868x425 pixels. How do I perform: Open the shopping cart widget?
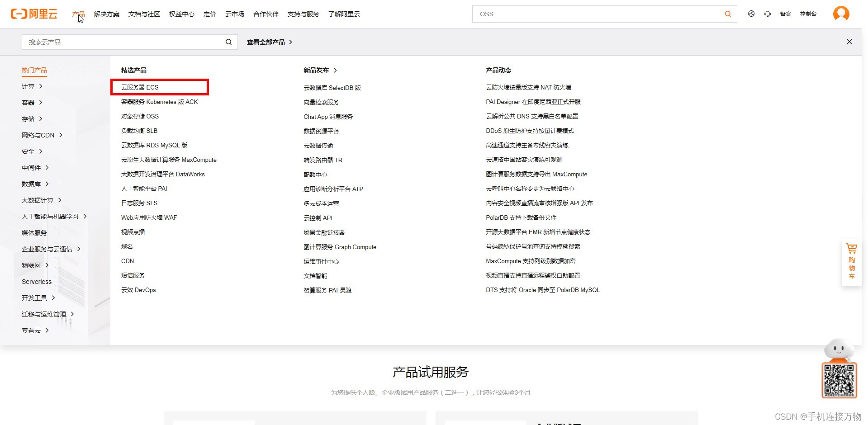pyautogui.click(x=852, y=261)
